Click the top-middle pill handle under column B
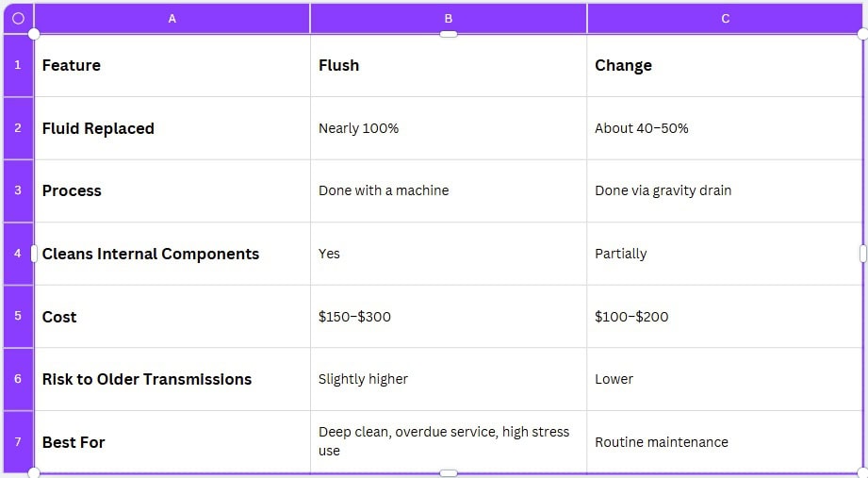The height and width of the screenshot is (478, 868). pos(449,34)
